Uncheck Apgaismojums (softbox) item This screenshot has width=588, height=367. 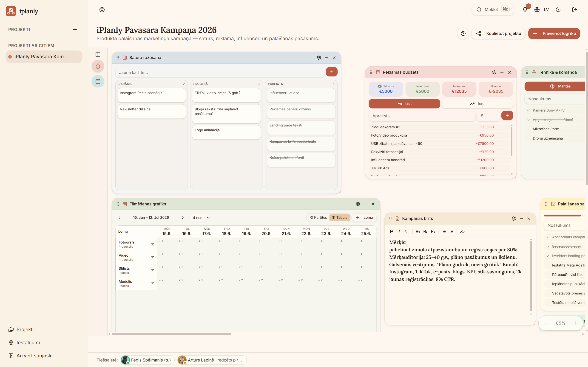click(x=529, y=120)
